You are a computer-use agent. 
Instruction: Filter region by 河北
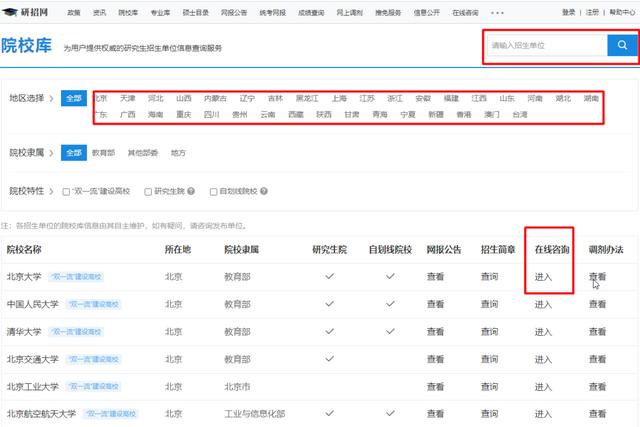(x=156, y=98)
